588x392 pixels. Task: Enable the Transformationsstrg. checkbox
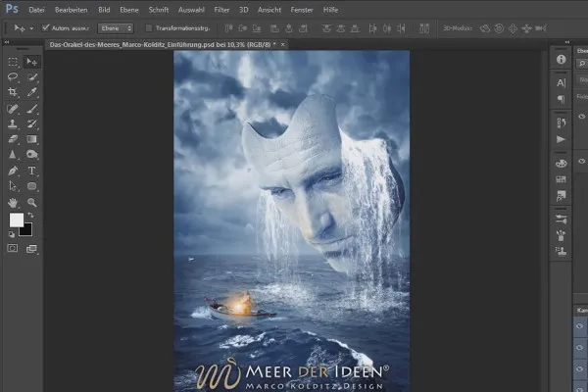[149, 28]
